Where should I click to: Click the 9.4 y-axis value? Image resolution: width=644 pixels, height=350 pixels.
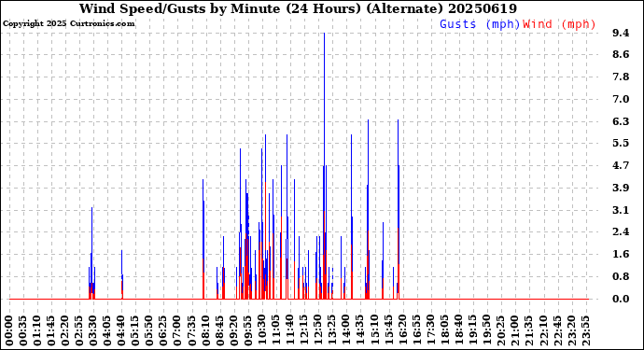coord(621,33)
